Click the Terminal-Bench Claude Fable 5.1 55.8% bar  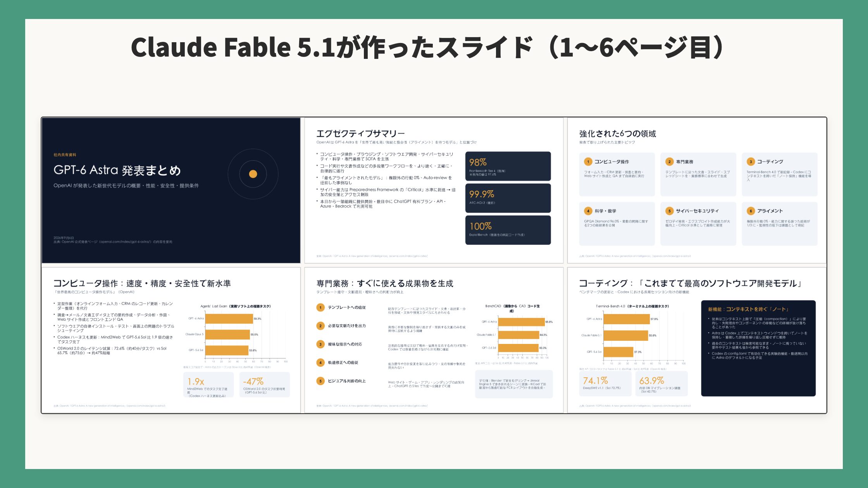(626, 335)
